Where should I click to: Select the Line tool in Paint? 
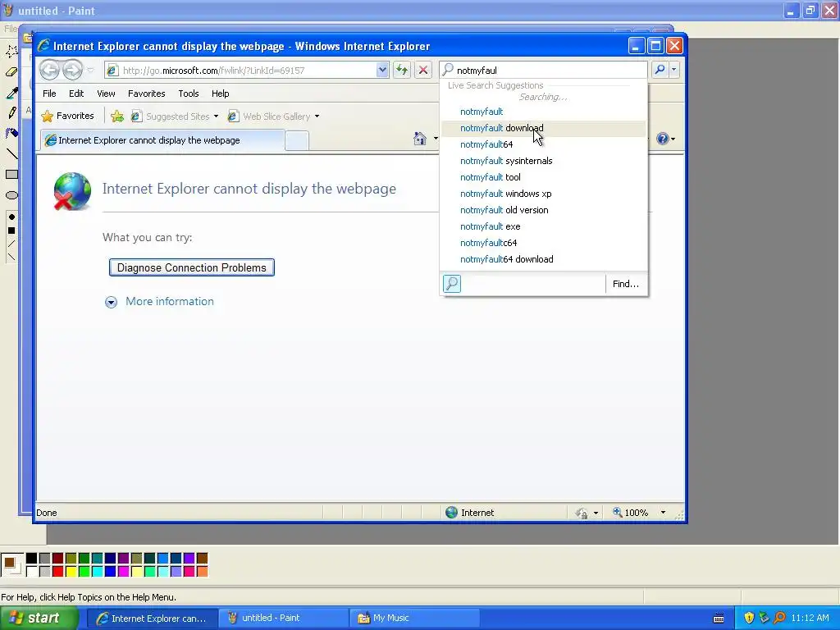11,153
